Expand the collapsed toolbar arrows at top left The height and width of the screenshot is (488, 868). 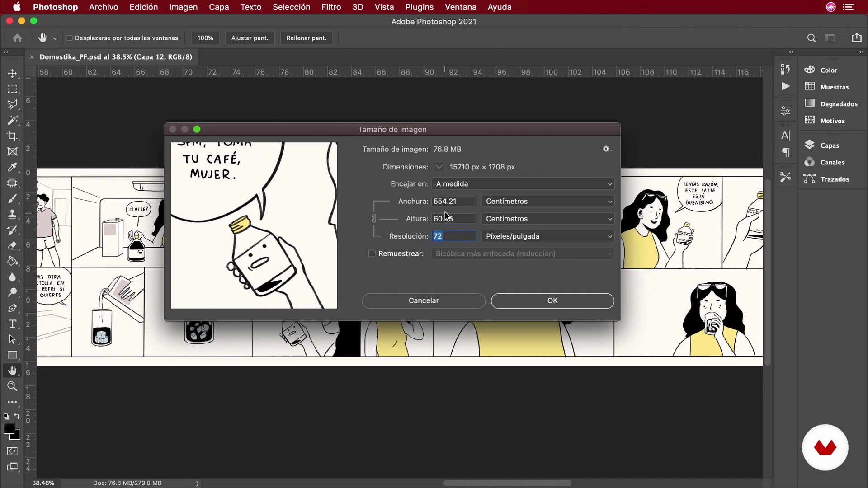tap(6, 52)
